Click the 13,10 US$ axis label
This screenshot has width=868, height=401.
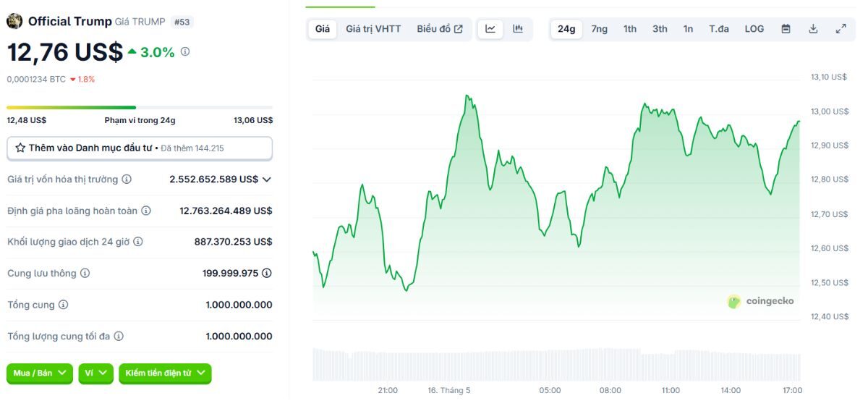(829, 77)
